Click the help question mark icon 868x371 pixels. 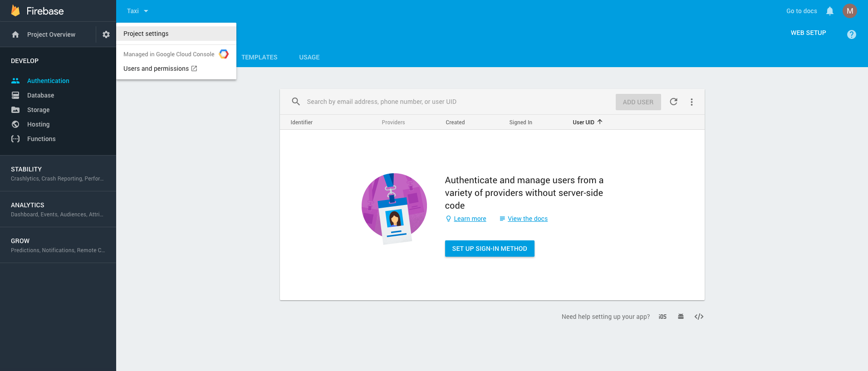pyautogui.click(x=852, y=34)
